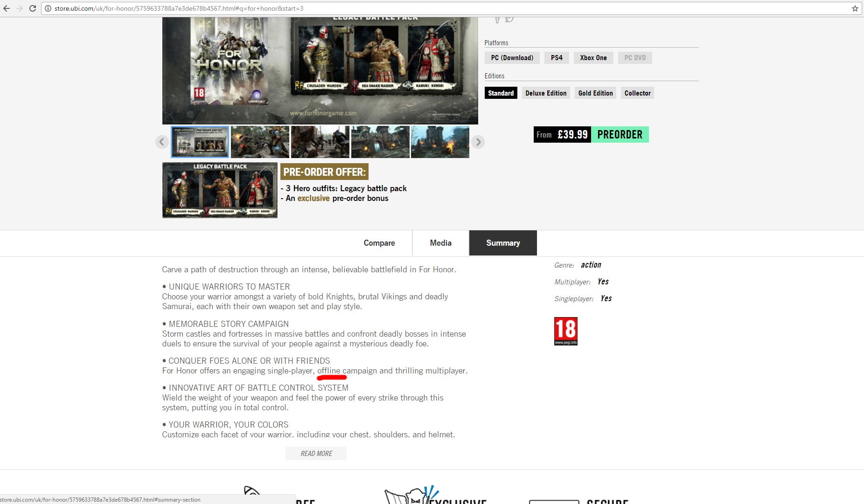Click the 'Carve a path of destruction' intro sentence

click(x=309, y=269)
